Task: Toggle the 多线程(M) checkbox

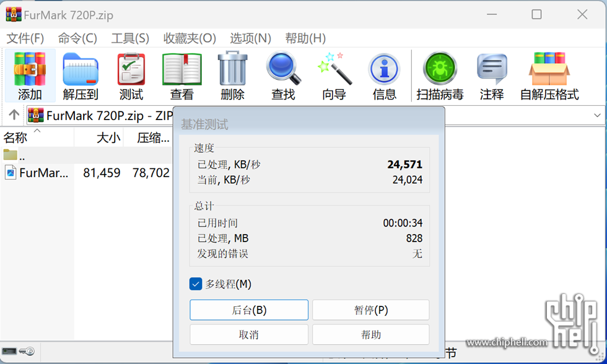Action: 196,284
